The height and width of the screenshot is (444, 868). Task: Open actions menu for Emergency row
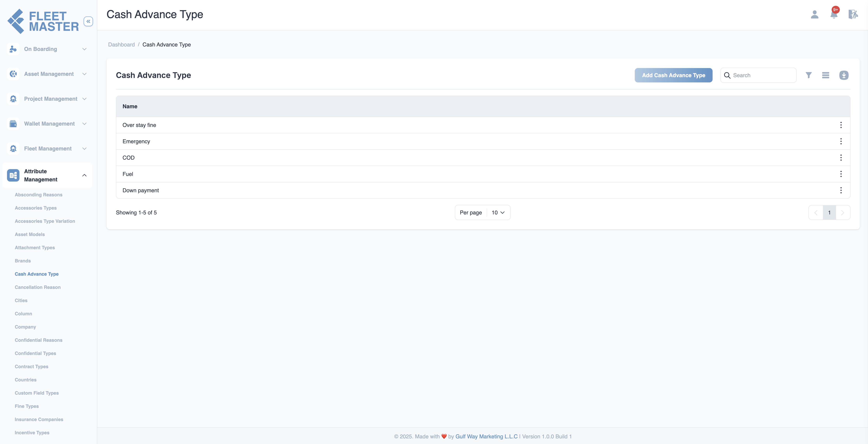click(x=841, y=141)
